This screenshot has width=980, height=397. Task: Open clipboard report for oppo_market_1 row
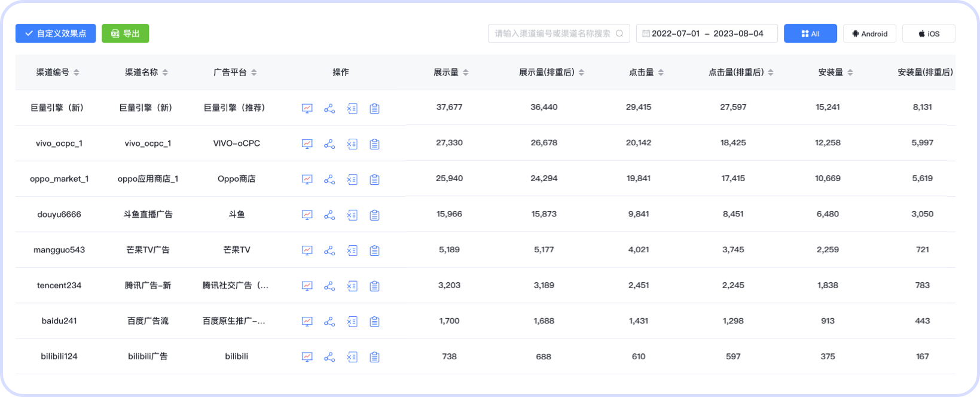coord(374,179)
